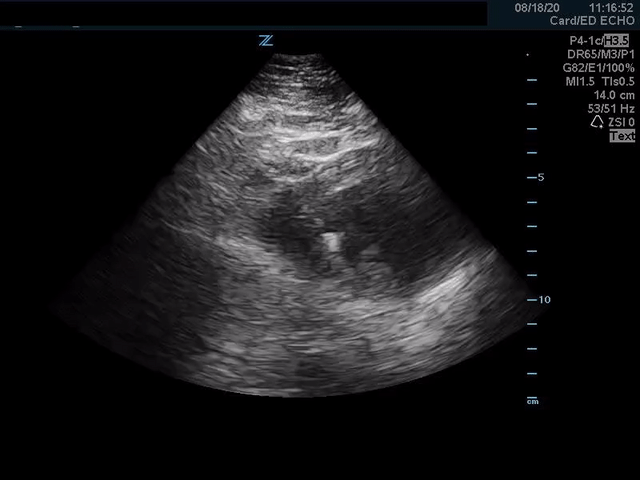This screenshot has width=640, height=480.
Task: Click the P4-1c probe label
Action: (586, 40)
